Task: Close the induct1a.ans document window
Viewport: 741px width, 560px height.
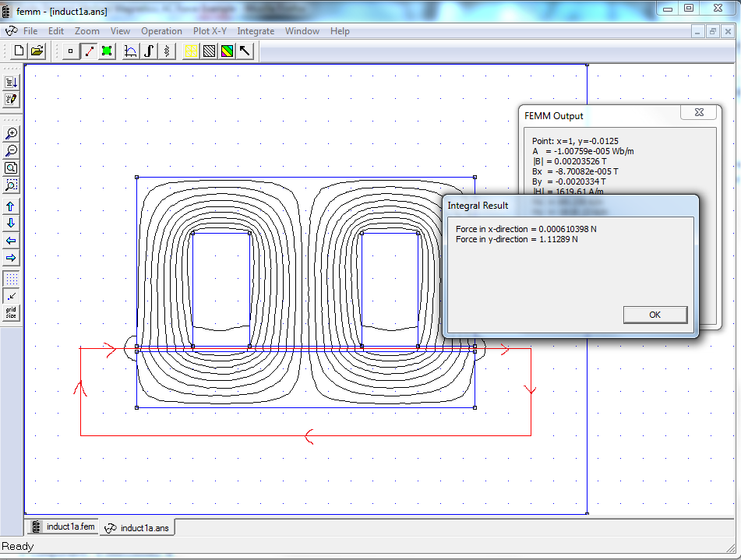Action: pos(728,32)
